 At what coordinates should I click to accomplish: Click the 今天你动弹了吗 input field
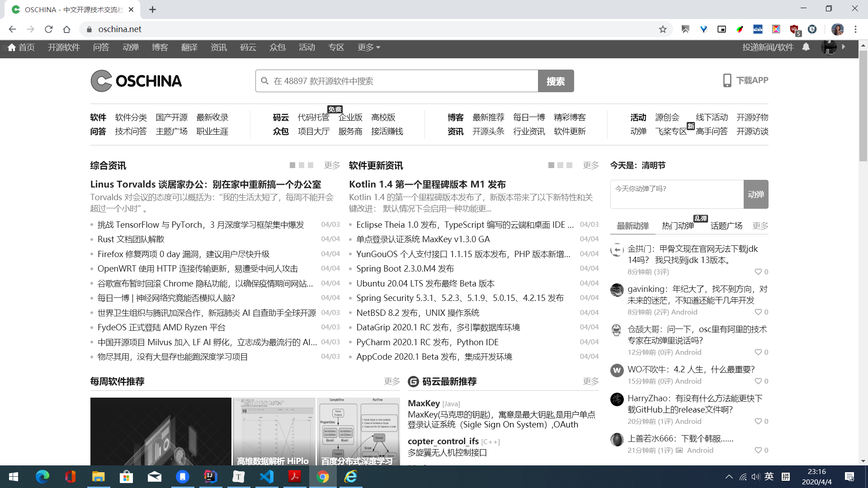point(677,194)
